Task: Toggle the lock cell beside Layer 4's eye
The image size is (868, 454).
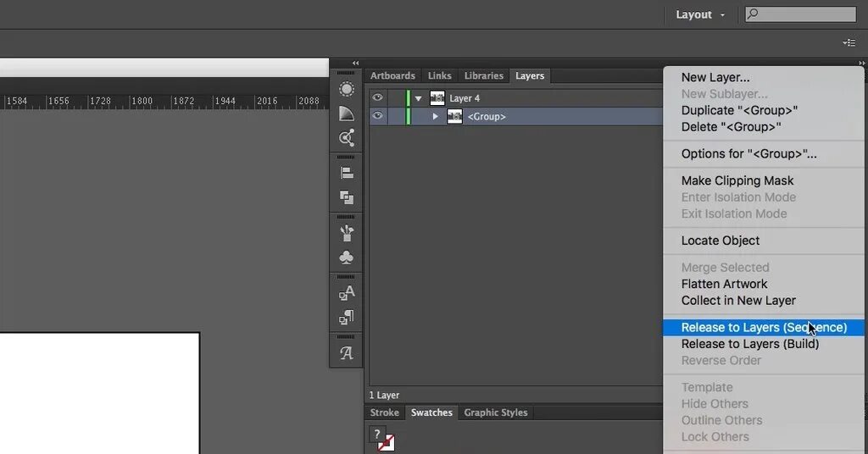Action: (396, 98)
